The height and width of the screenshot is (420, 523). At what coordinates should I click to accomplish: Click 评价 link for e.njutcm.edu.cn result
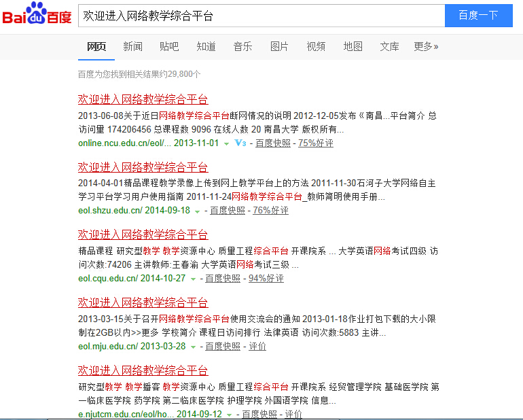pos(293,415)
